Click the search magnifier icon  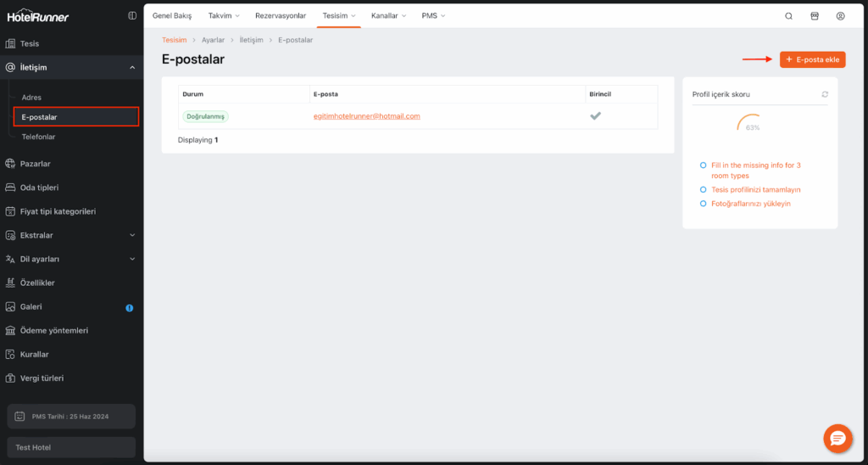click(x=789, y=16)
